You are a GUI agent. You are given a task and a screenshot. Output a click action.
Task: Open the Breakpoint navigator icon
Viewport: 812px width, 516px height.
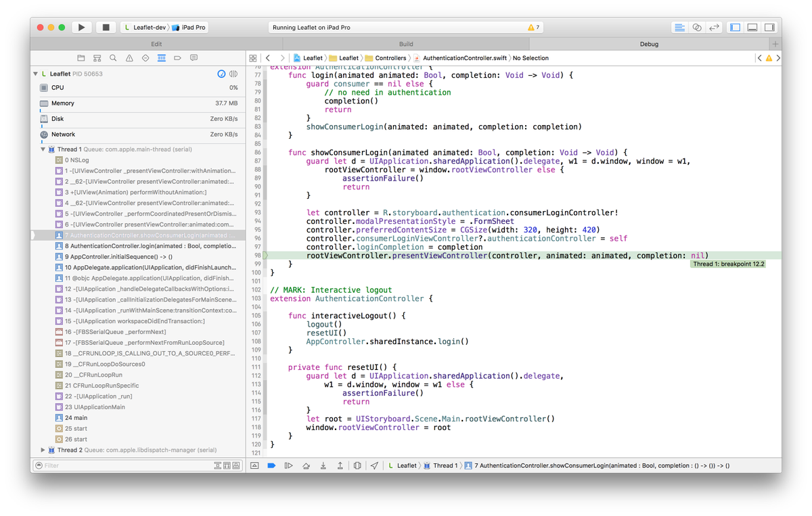click(178, 58)
